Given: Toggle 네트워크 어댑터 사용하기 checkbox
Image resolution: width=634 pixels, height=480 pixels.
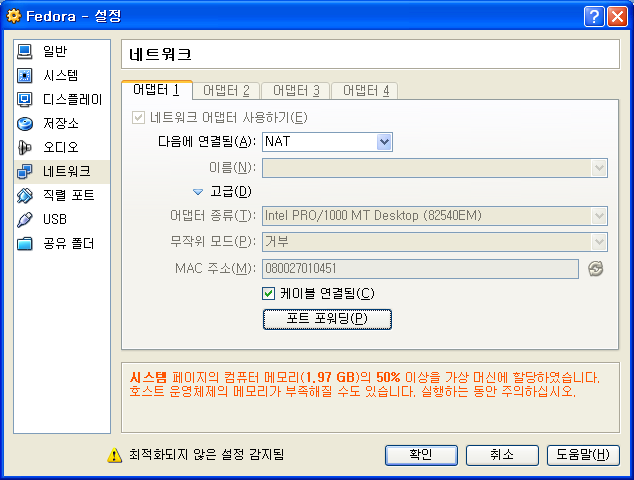Looking at the screenshot, I should point(138,118).
